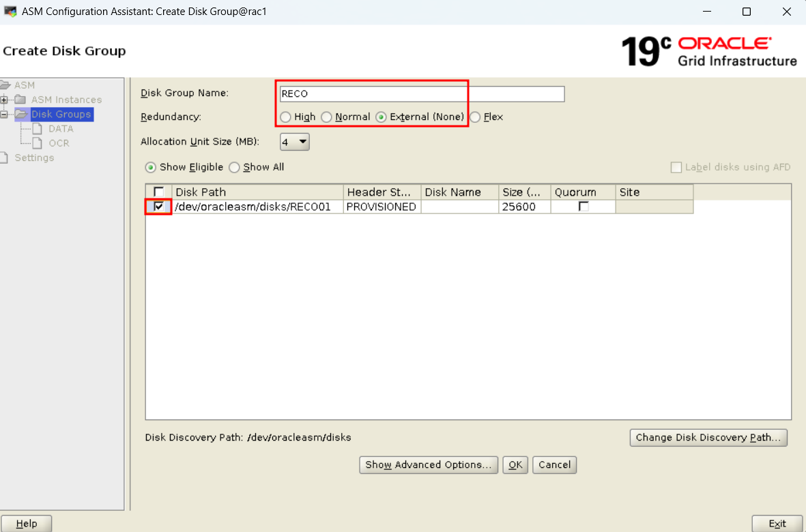
Task: Toggle Label disks using AFD checkbox
Action: tap(676, 167)
